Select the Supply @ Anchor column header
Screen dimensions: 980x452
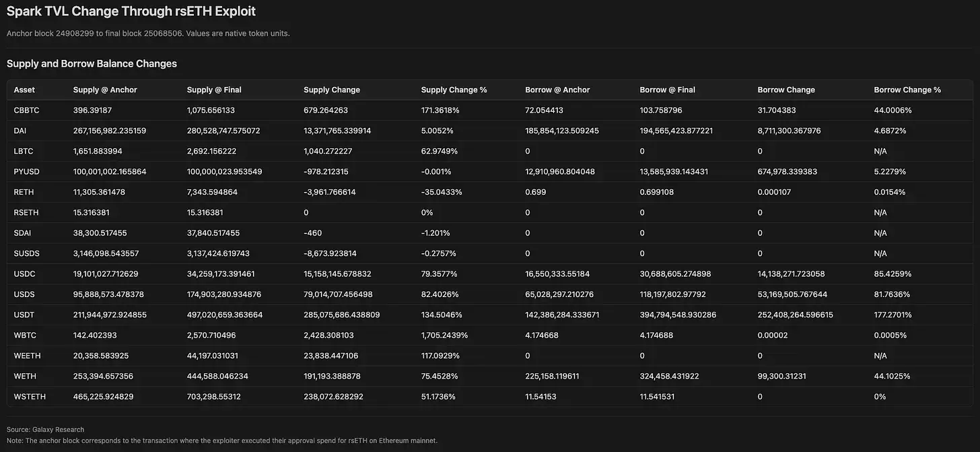(x=105, y=90)
